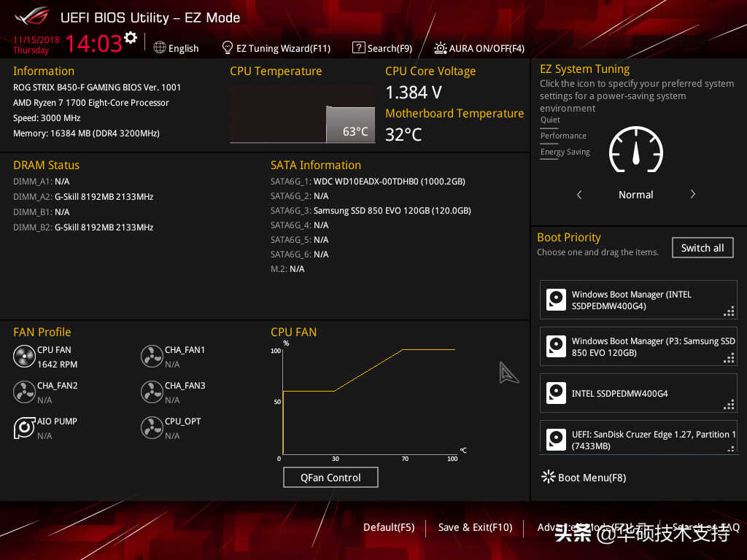
Task: Click the DRAM Status heading
Action: [x=46, y=166]
